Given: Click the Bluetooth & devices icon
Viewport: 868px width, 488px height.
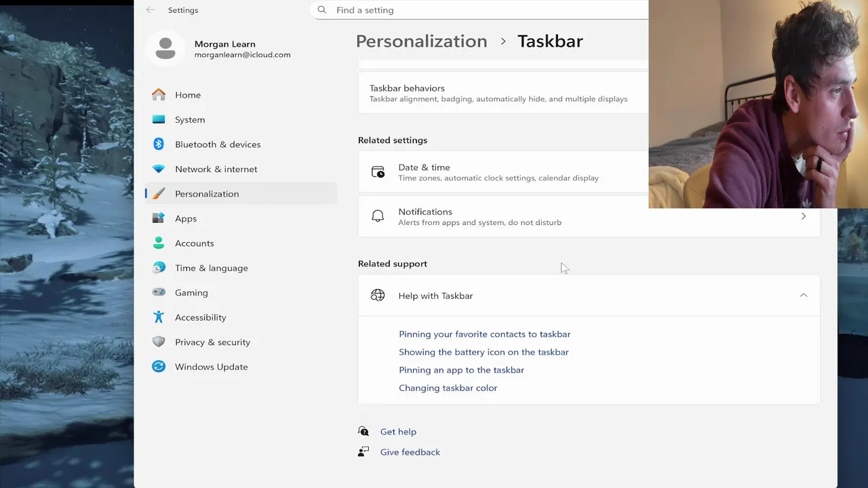Looking at the screenshot, I should (159, 144).
